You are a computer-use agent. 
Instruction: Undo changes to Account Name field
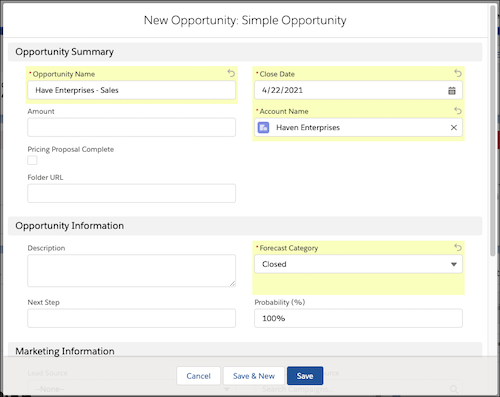[458, 111]
